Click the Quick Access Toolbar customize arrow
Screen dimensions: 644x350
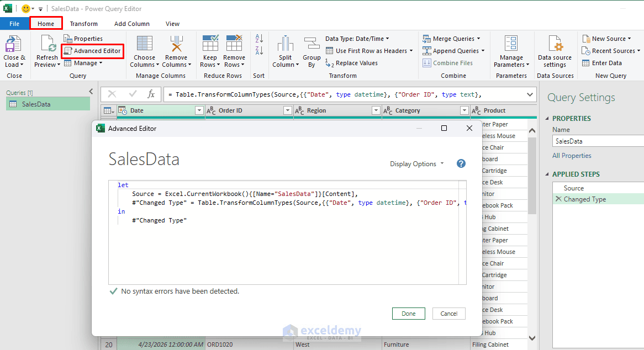(40, 9)
